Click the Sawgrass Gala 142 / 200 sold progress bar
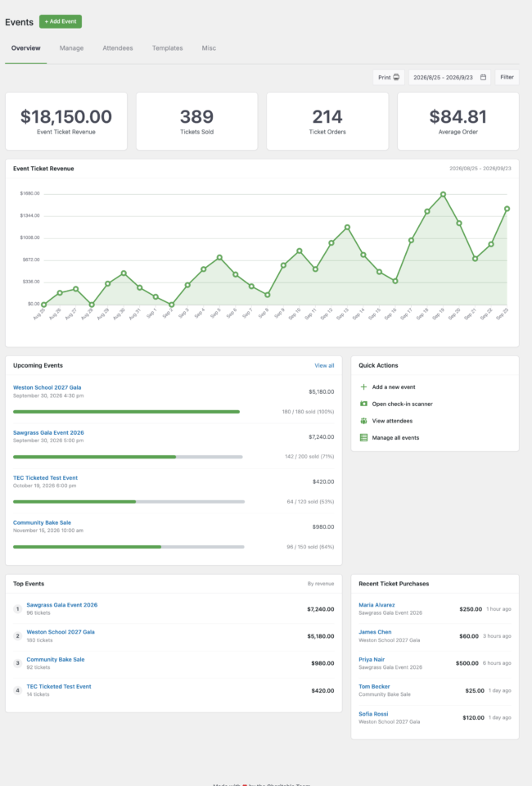Viewport: 532px width, 786px height. [128, 457]
